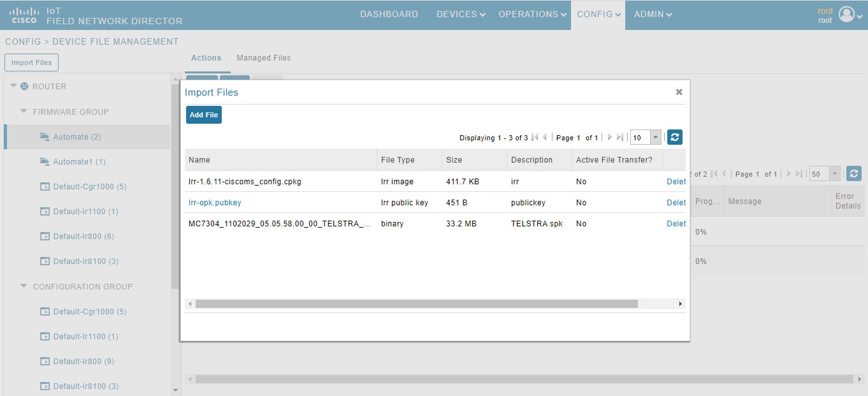Click the Active File Transfer? column header
Image resolution: width=868 pixels, height=396 pixels.
(618, 160)
